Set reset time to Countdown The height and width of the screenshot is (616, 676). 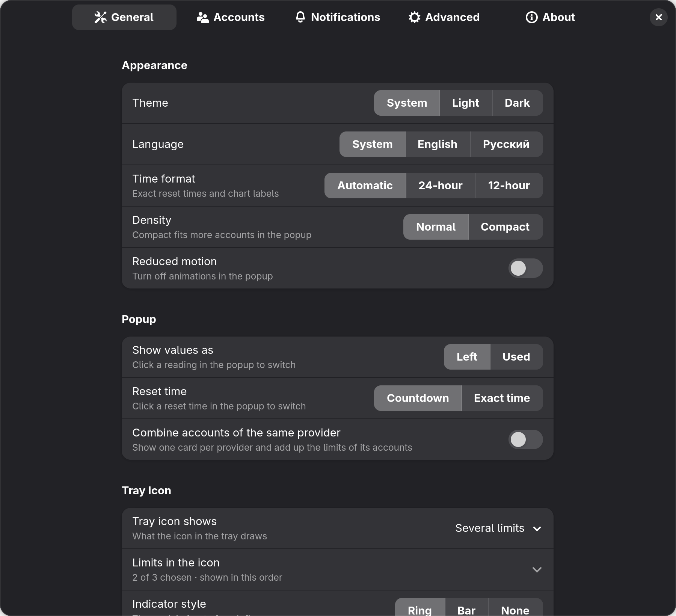point(418,398)
